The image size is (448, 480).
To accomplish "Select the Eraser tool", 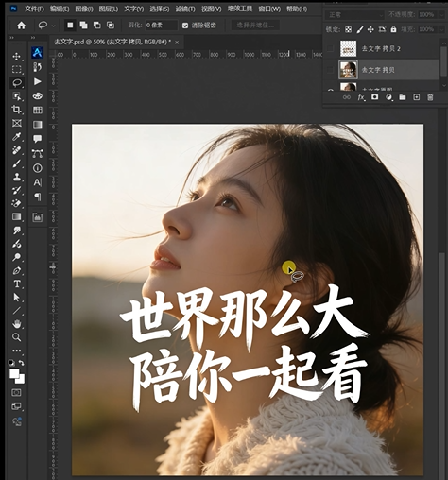I will (16, 203).
